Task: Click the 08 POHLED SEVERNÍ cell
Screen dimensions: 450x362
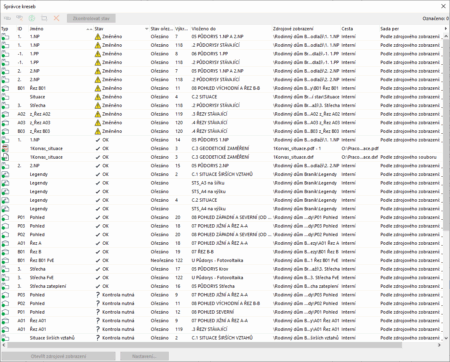Action: pyautogui.click(x=212, y=312)
